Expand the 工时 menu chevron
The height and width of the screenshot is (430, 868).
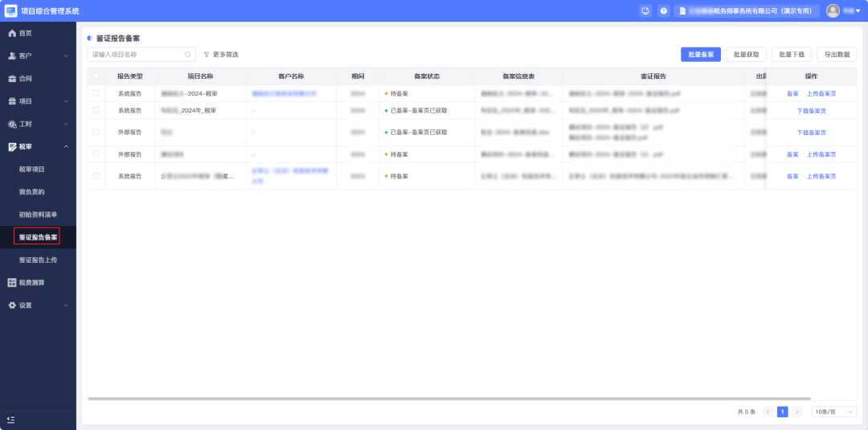coord(66,124)
